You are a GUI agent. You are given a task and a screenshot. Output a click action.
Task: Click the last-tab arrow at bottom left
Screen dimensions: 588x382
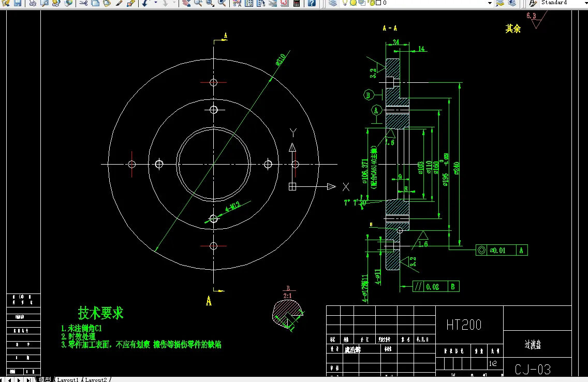[x=28, y=379]
